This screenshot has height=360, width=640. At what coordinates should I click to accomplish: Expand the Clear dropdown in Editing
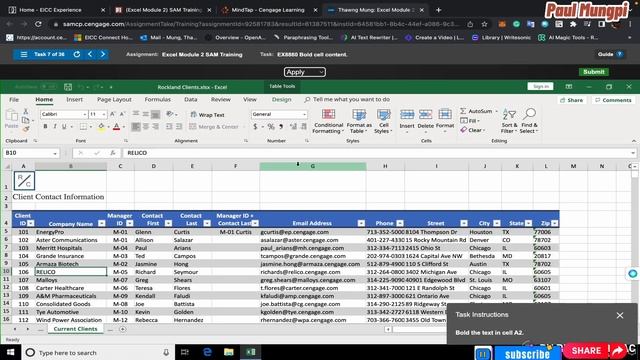(484, 131)
